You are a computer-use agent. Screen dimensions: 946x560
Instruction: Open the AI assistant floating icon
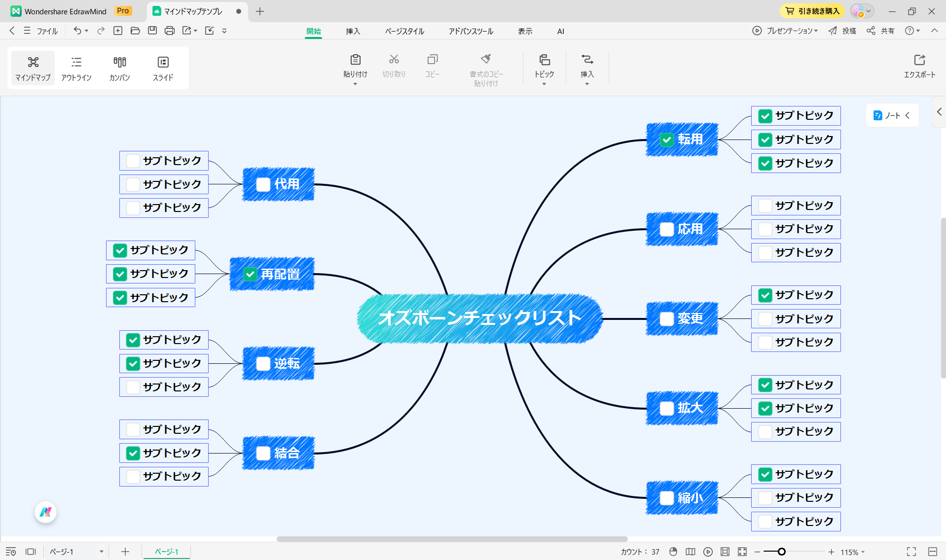click(x=46, y=512)
